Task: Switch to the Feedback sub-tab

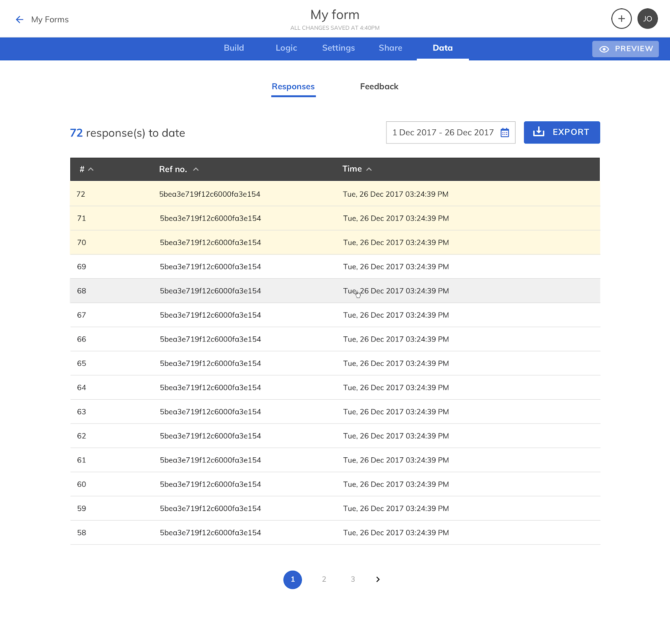Action: 379,87
